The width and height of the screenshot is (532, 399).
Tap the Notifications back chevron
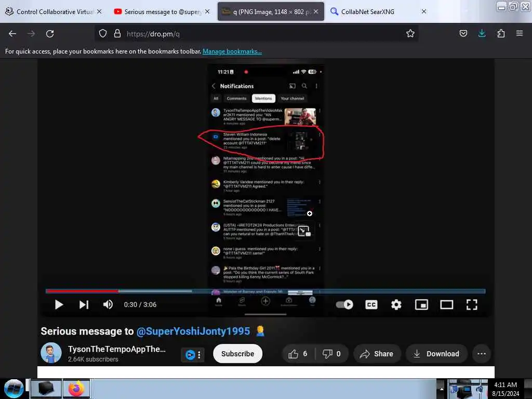214,86
